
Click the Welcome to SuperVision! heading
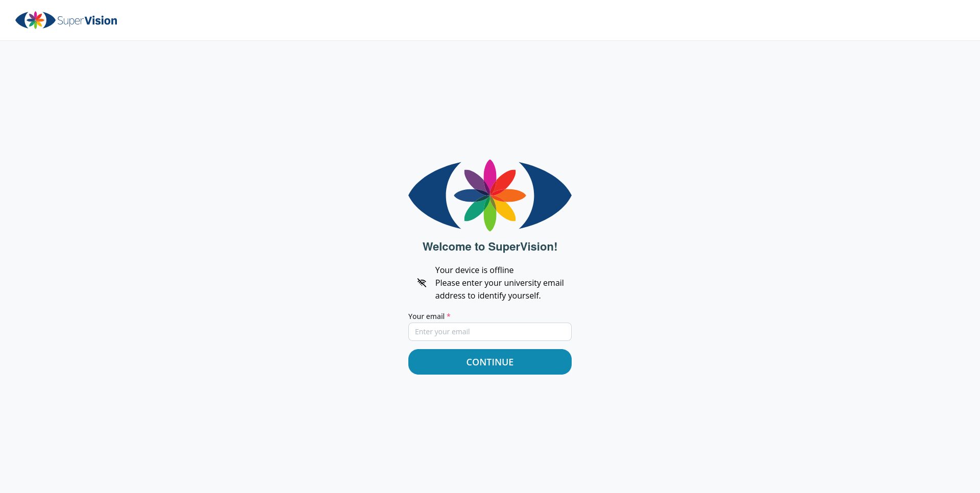490,246
